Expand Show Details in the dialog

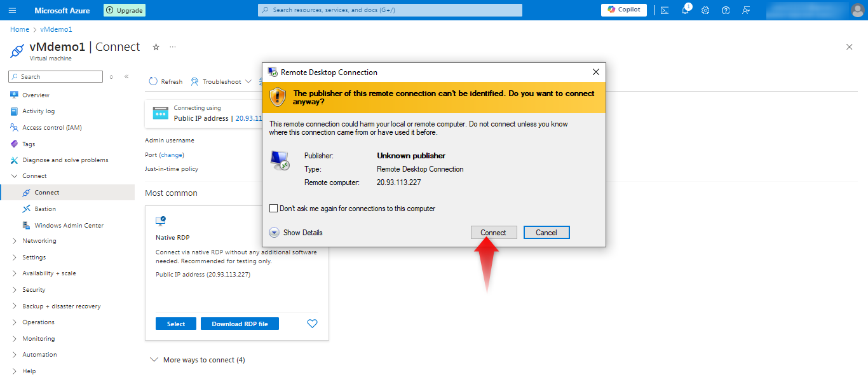pos(275,233)
